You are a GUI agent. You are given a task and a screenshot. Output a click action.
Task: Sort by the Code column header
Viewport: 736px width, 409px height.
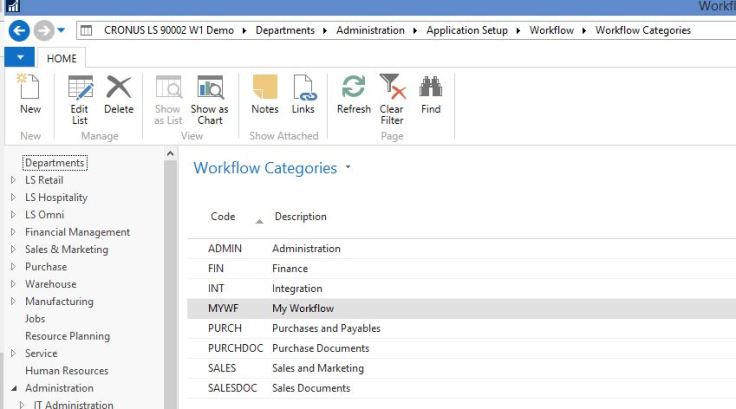point(223,216)
